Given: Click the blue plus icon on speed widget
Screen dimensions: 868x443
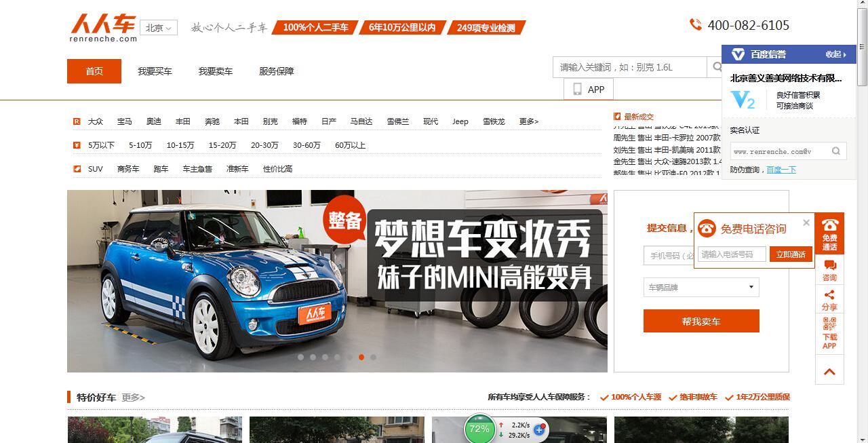Looking at the screenshot, I should 540,429.
